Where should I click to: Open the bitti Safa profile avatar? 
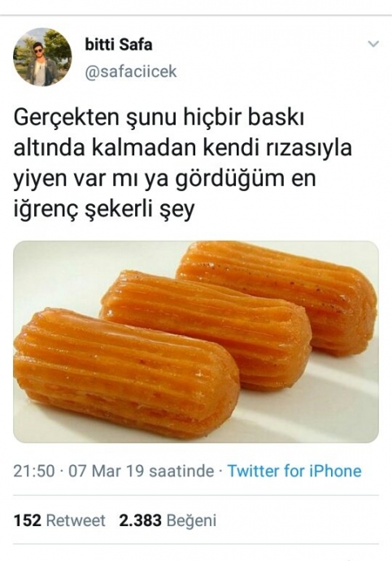[x=42, y=57]
